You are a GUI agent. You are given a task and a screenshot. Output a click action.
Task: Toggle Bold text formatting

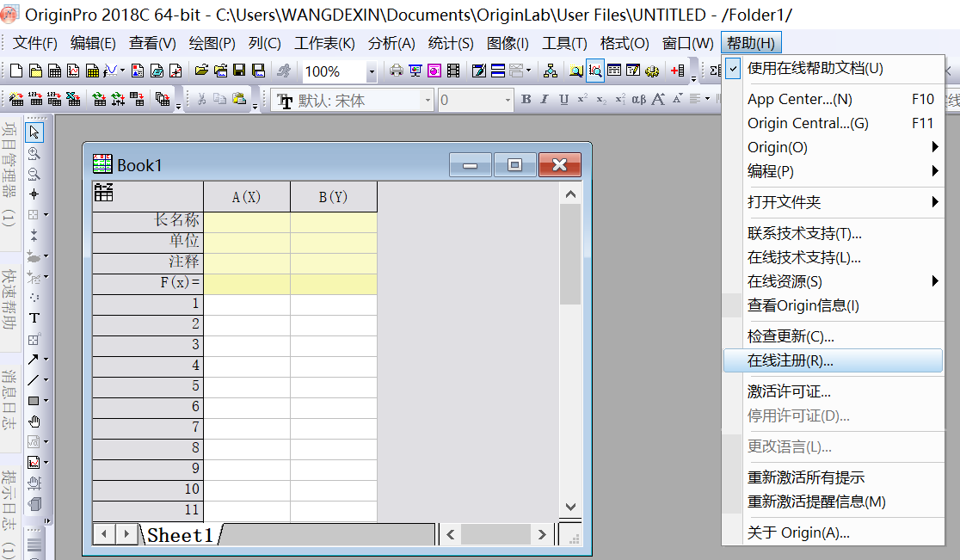coord(526,99)
